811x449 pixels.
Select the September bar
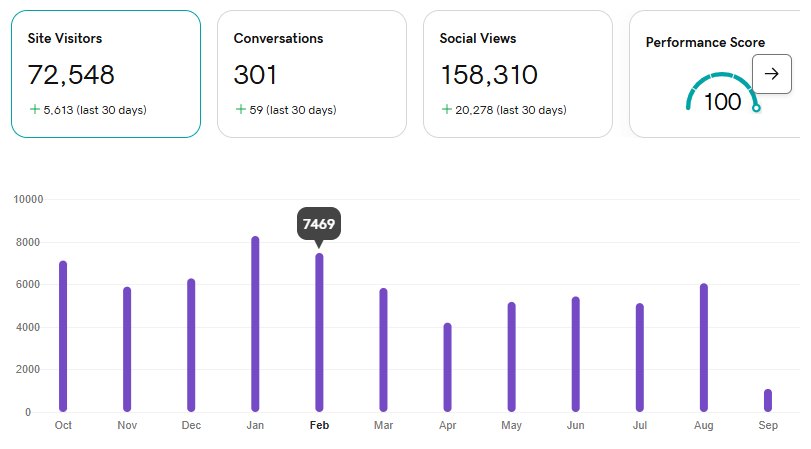768,400
